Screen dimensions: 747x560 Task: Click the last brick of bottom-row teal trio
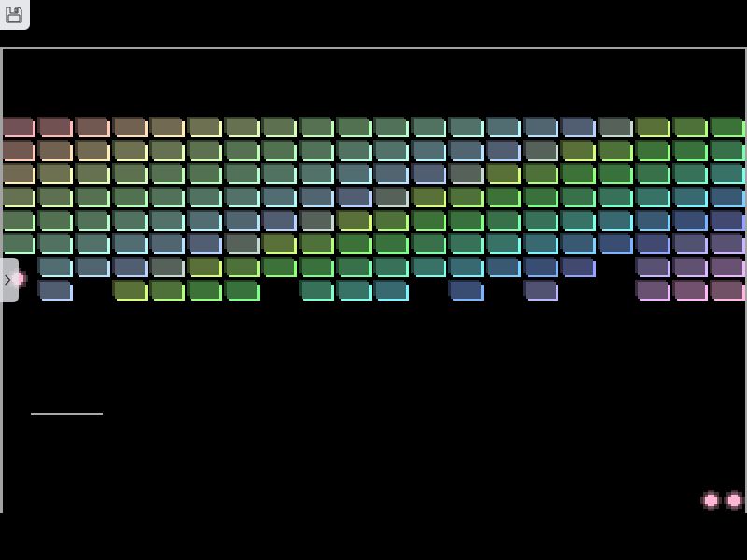(x=391, y=290)
